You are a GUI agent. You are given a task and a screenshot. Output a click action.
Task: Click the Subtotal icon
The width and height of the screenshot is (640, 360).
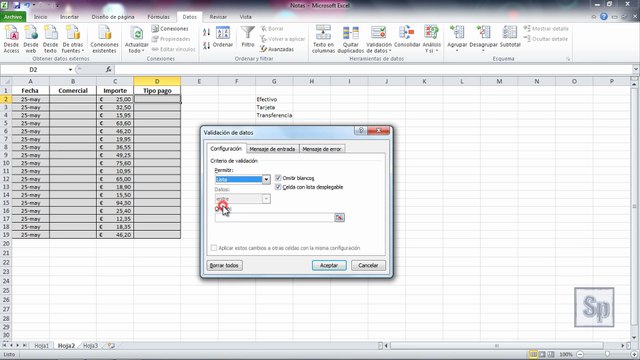[x=510, y=37]
